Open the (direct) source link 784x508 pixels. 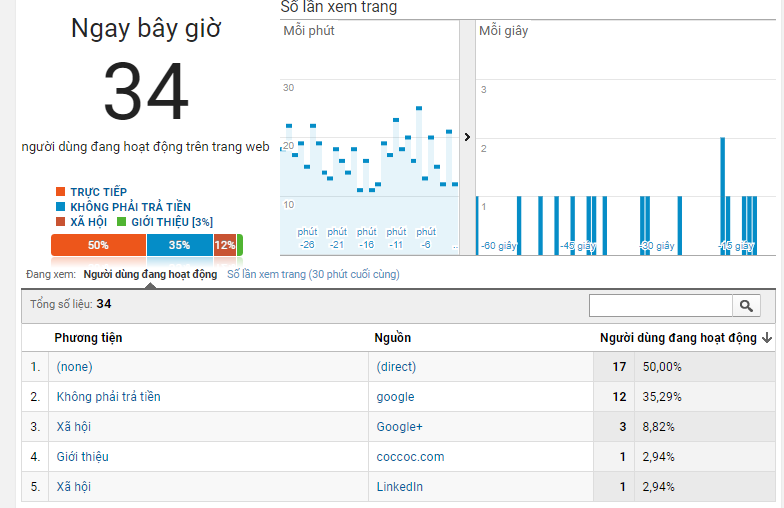point(396,366)
